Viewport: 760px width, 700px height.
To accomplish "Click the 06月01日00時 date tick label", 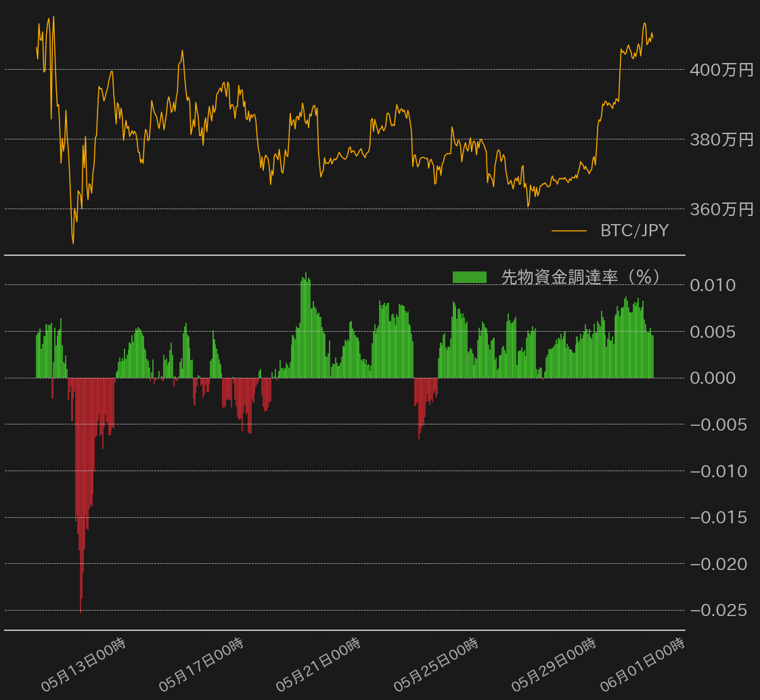I will tap(642, 665).
